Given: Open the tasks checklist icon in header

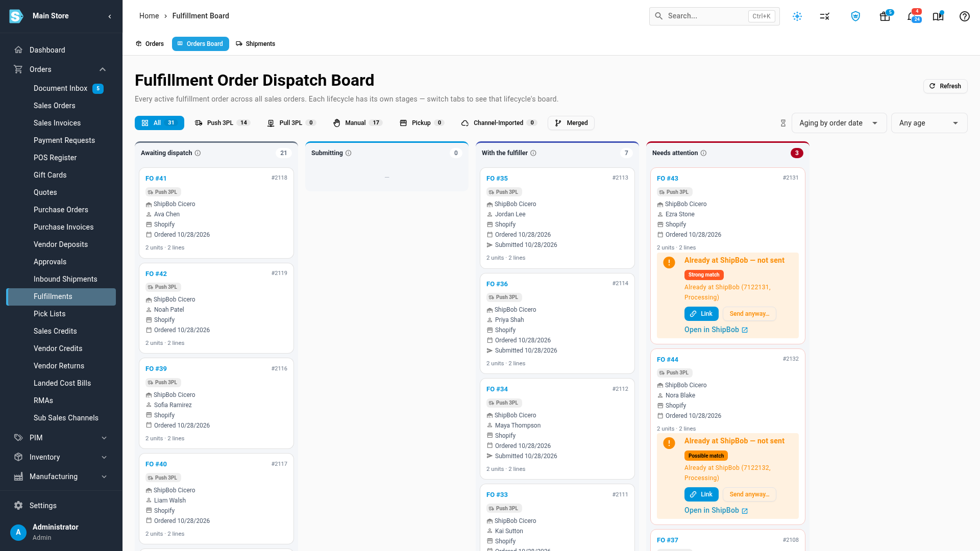Looking at the screenshot, I should 825,16.
